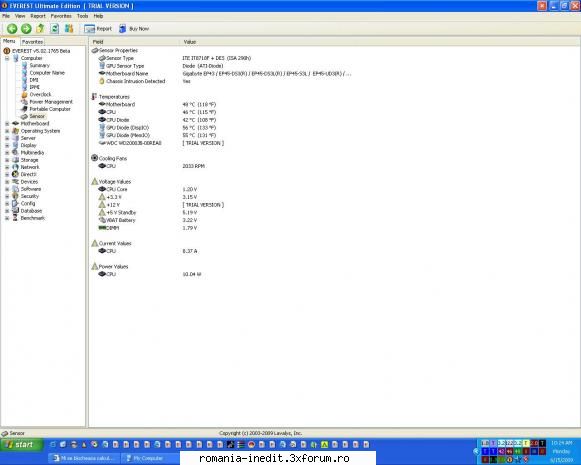The image size is (581, 465).
Task: Click the Software tree icon
Action: click(15, 189)
